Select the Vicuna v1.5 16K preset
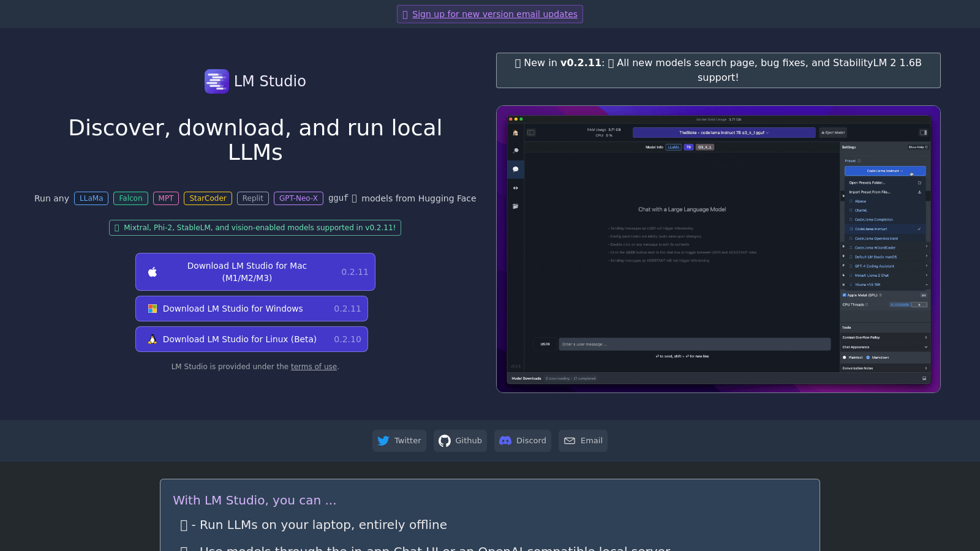980x551 pixels. click(885, 284)
